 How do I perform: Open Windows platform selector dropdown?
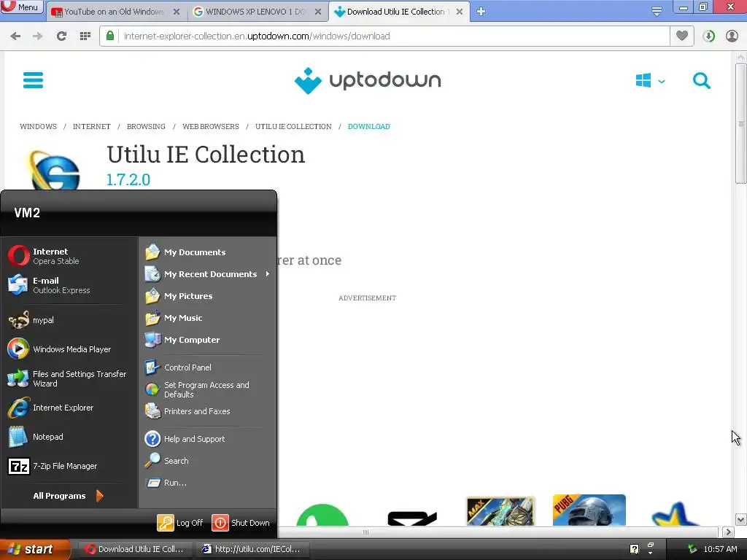coord(650,80)
